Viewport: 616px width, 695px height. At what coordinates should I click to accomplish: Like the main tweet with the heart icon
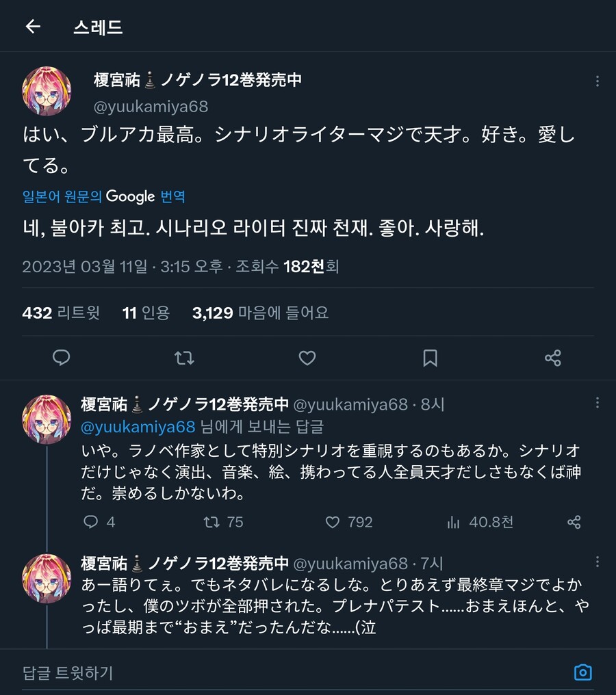(x=307, y=358)
